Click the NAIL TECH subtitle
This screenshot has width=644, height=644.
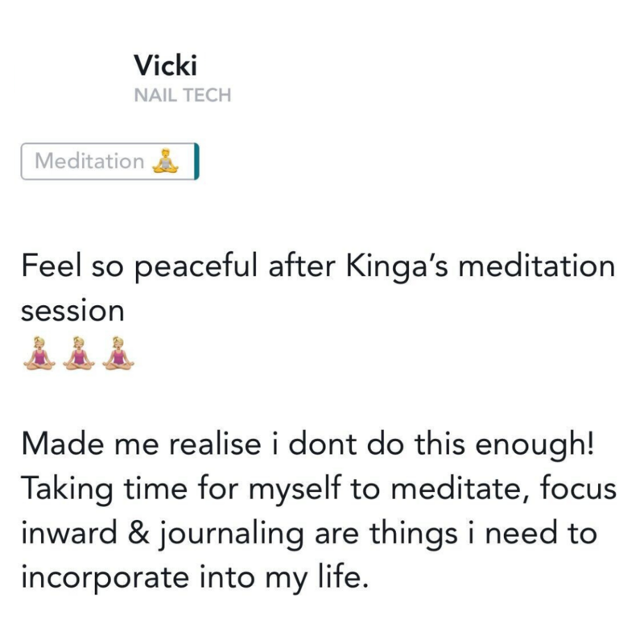click(183, 95)
